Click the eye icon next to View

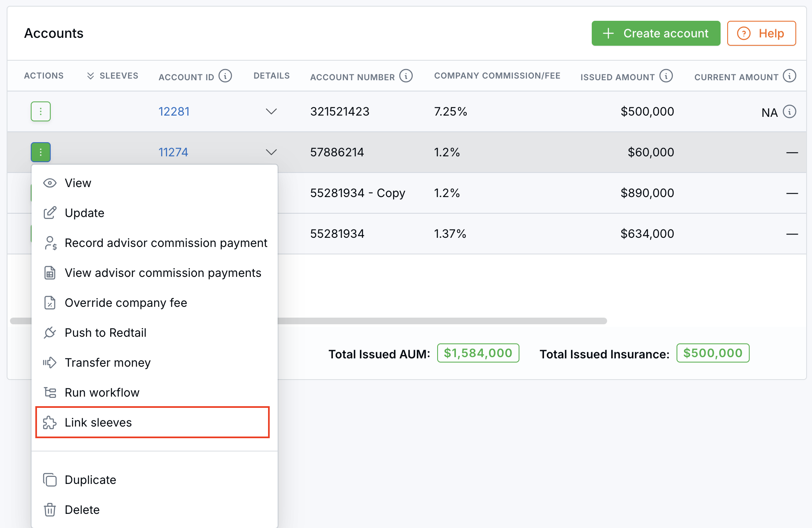pos(50,183)
